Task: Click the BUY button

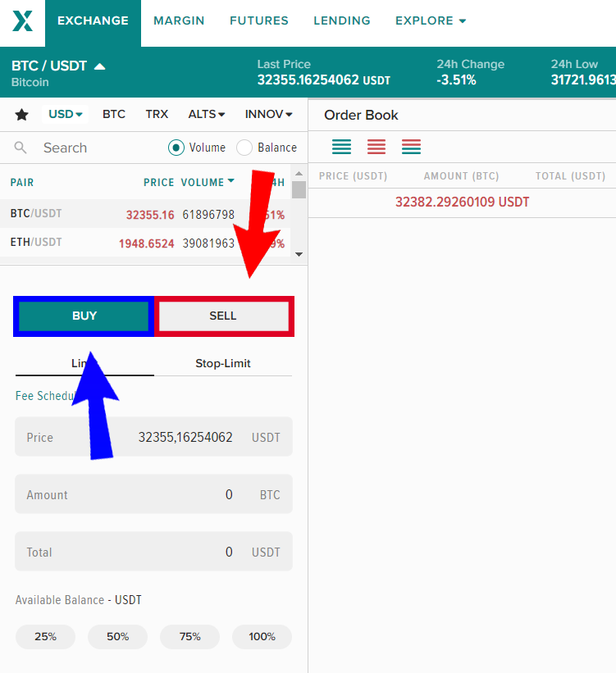Action: (84, 316)
